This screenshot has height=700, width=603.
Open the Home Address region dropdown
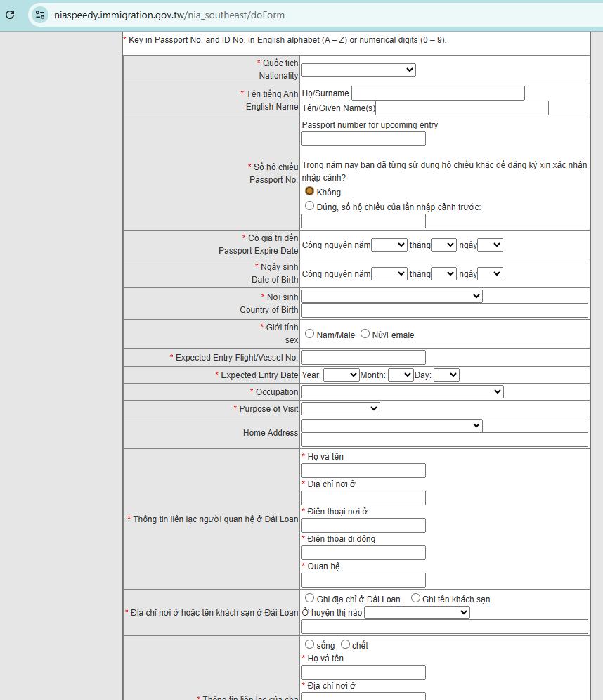pos(391,424)
